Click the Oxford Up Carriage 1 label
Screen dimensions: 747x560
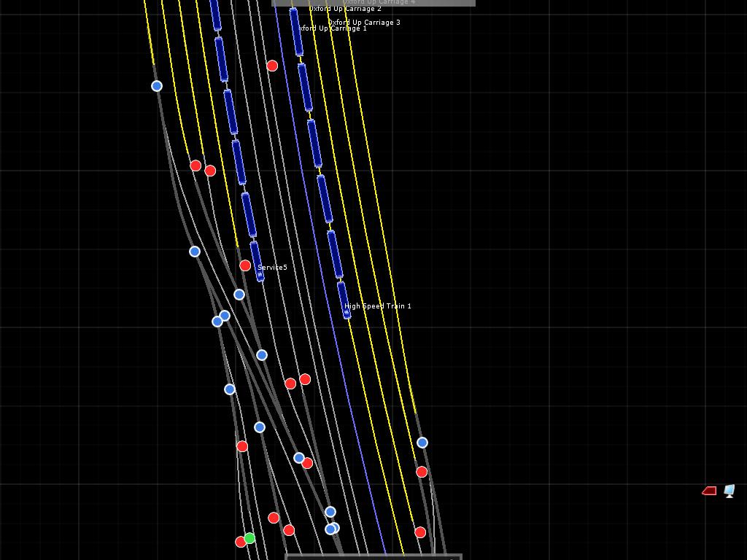(333, 28)
